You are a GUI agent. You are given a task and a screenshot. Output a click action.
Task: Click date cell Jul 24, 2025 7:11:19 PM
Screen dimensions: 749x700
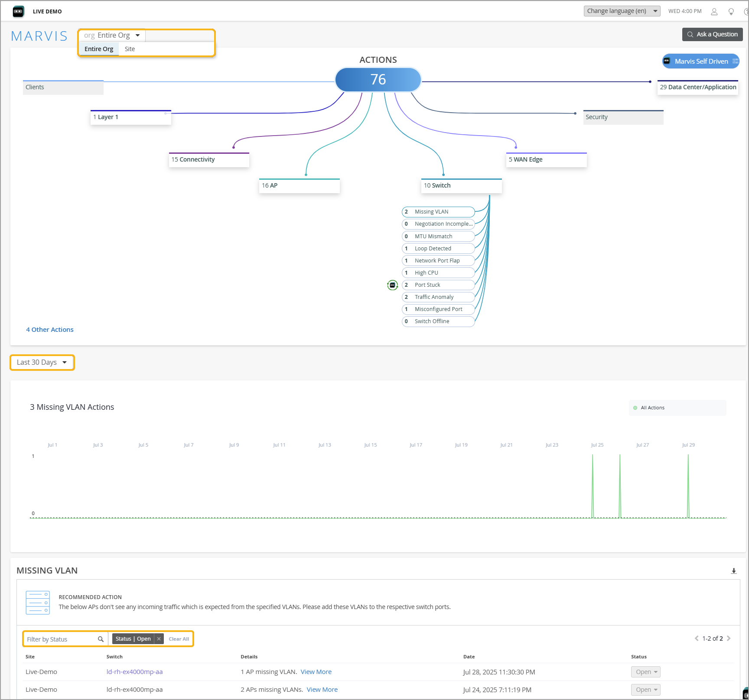(497, 690)
